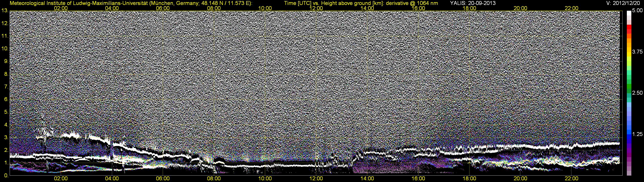Image resolution: width=644 pixels, height=182 pixels.
Task: Click the 10 km height axis label
Action: point(5,49)
